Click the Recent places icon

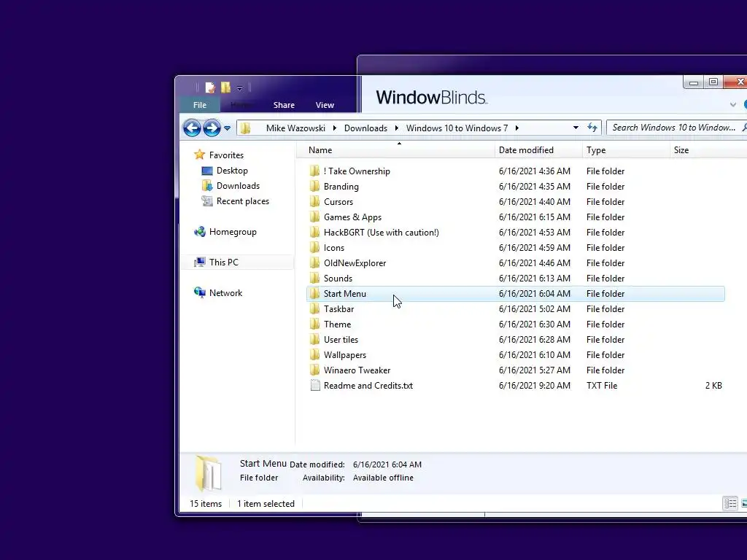(206, 201)
